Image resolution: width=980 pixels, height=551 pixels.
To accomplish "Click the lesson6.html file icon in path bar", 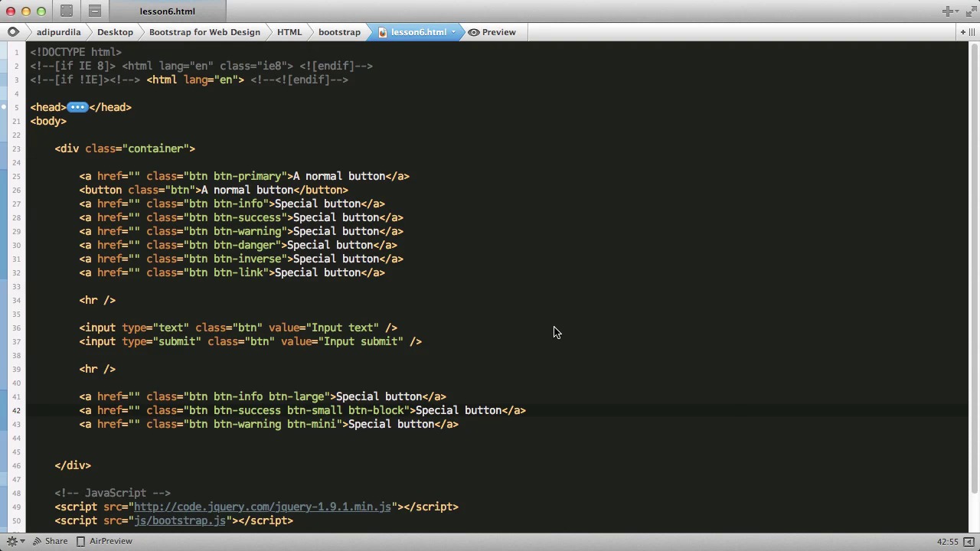I will pyautogui.click(x=383, y=32).
